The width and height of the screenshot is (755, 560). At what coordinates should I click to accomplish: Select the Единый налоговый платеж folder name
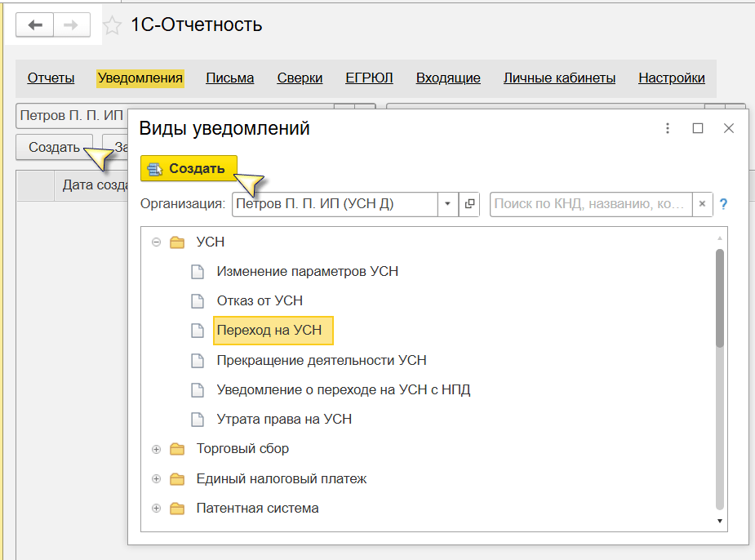282,479
